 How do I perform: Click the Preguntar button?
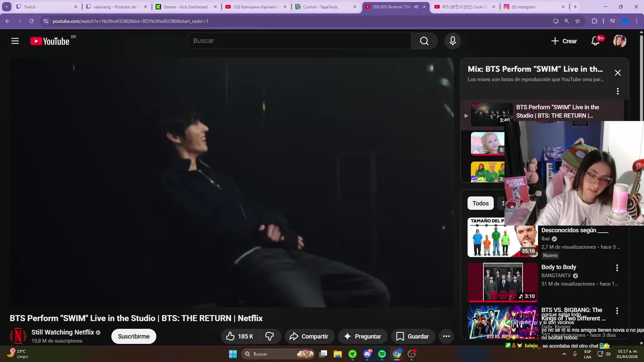point(362,336)
